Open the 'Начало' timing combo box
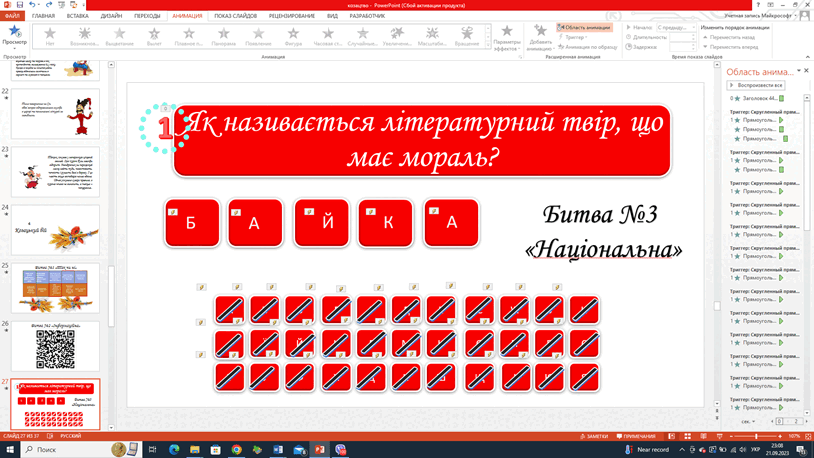814x458 pixels. (x=676, y=28)
